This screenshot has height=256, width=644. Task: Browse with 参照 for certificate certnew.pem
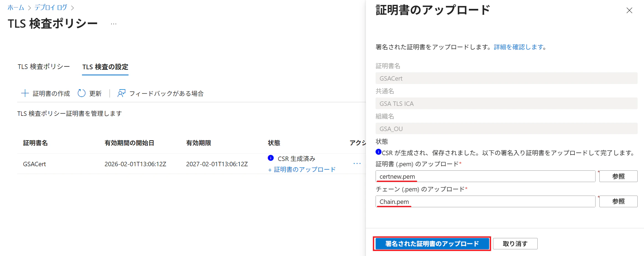(x=618, y=176)
